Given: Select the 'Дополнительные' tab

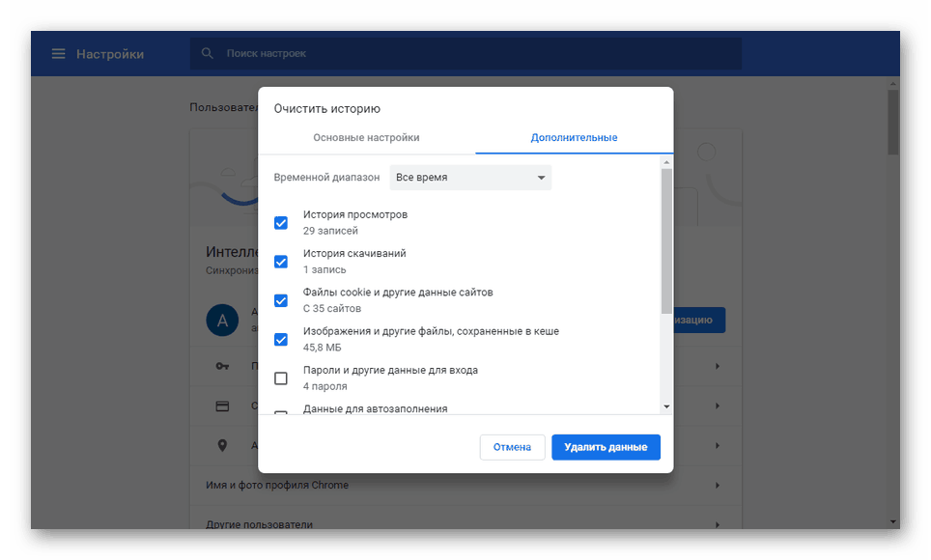Looking at the screenshot, I should pos(574,138).
